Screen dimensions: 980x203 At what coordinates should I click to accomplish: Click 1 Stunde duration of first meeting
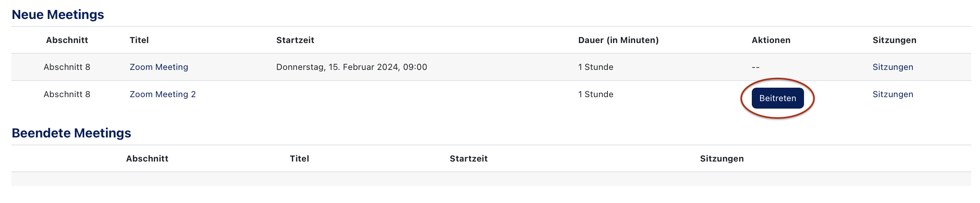(596, 67)
